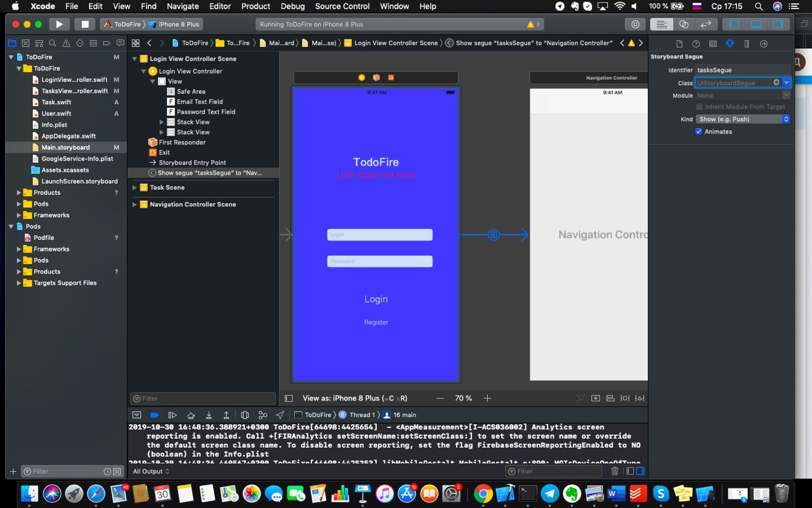Open the Product menu

[256, 6]
